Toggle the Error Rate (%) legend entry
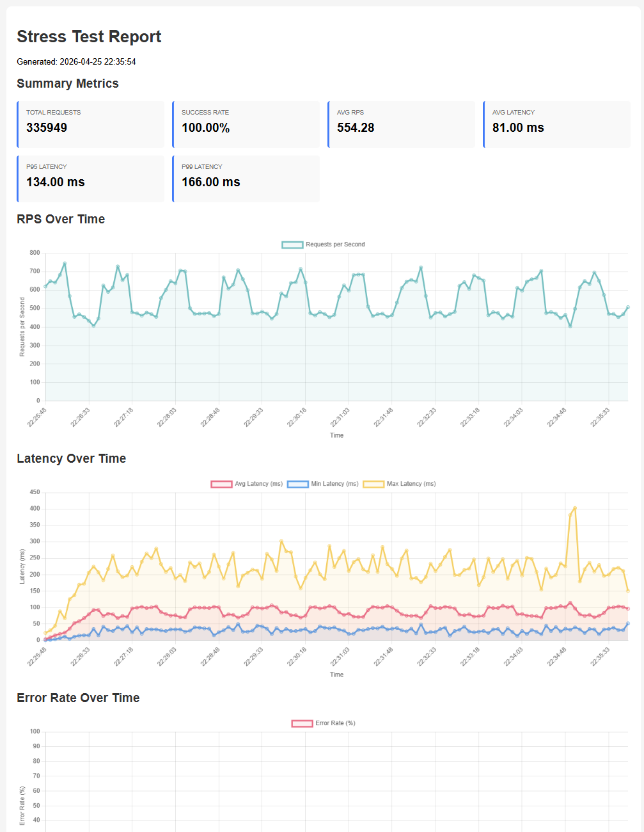 pos(324,723)
